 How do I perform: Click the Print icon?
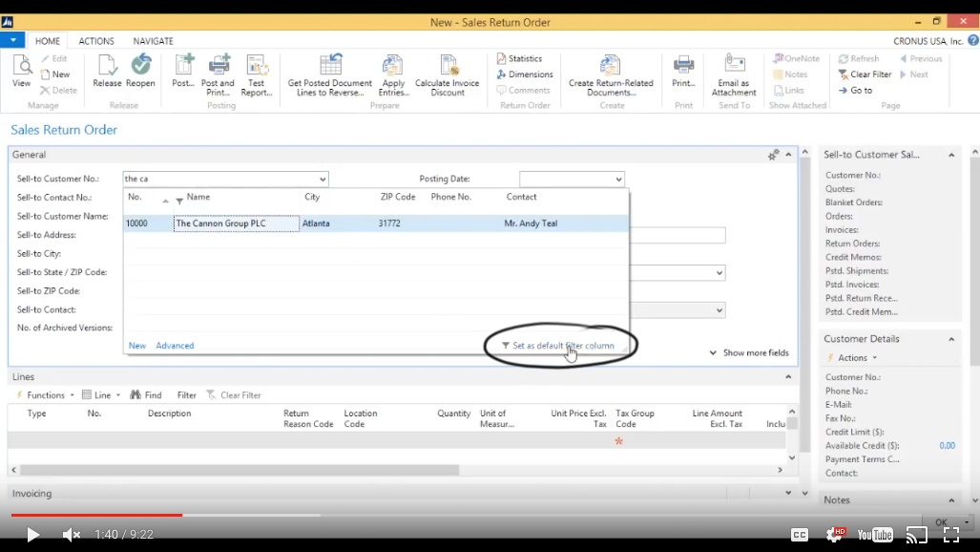coord(683,70)
